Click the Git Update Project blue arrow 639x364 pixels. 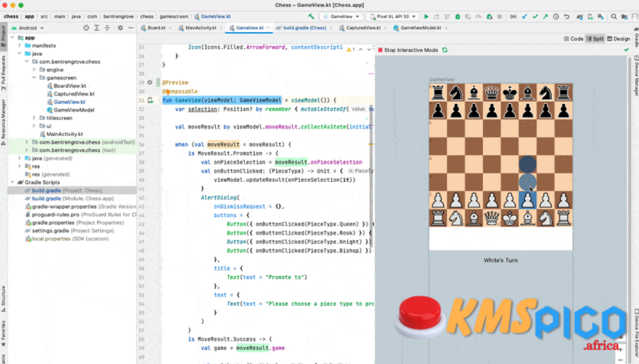[x=525, y=16]
